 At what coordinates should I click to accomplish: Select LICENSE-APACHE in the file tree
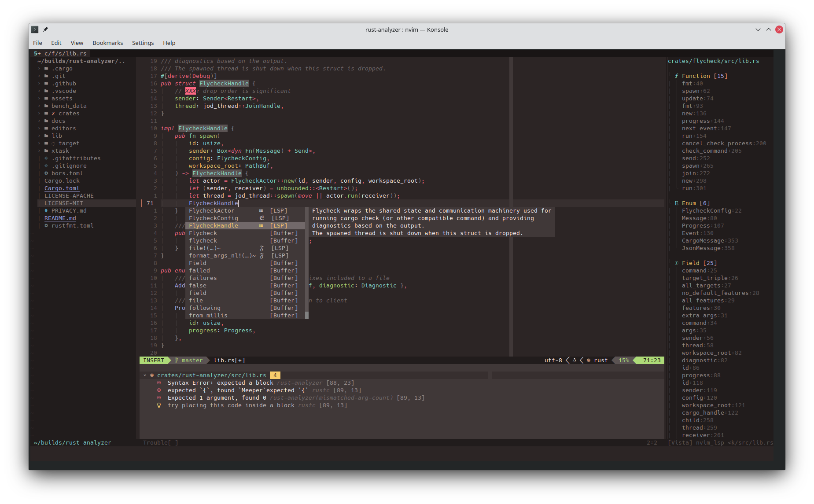tap(69, 196)
